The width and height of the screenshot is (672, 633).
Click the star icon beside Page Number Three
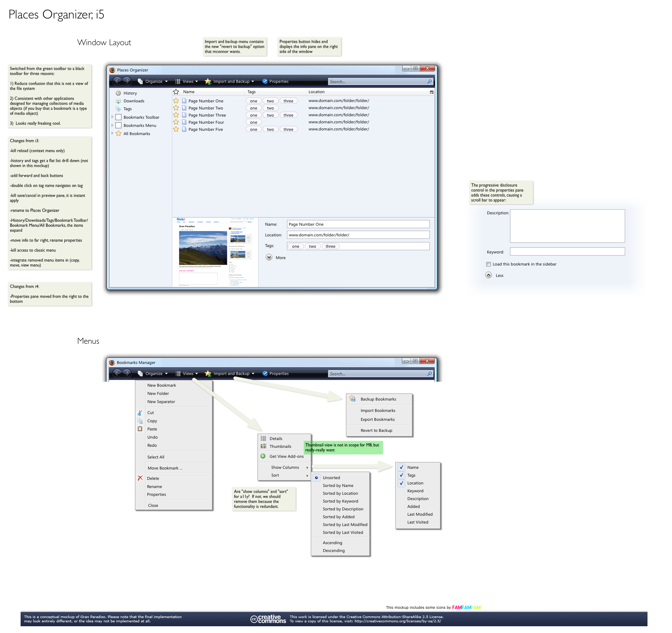click(176, 115)
